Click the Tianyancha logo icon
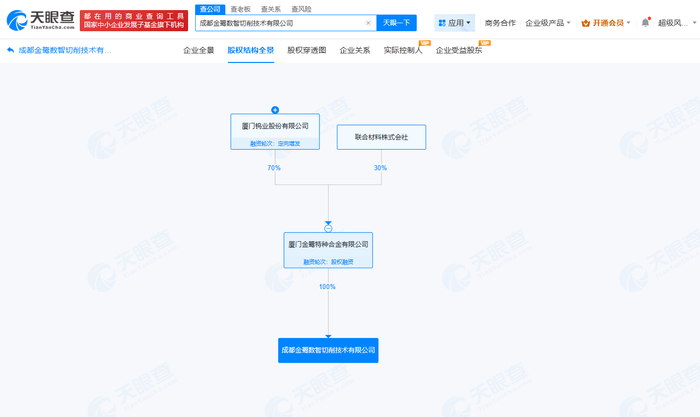Image resolution: width=700 pixels, height=417 pixels. [x=17, y=21]
